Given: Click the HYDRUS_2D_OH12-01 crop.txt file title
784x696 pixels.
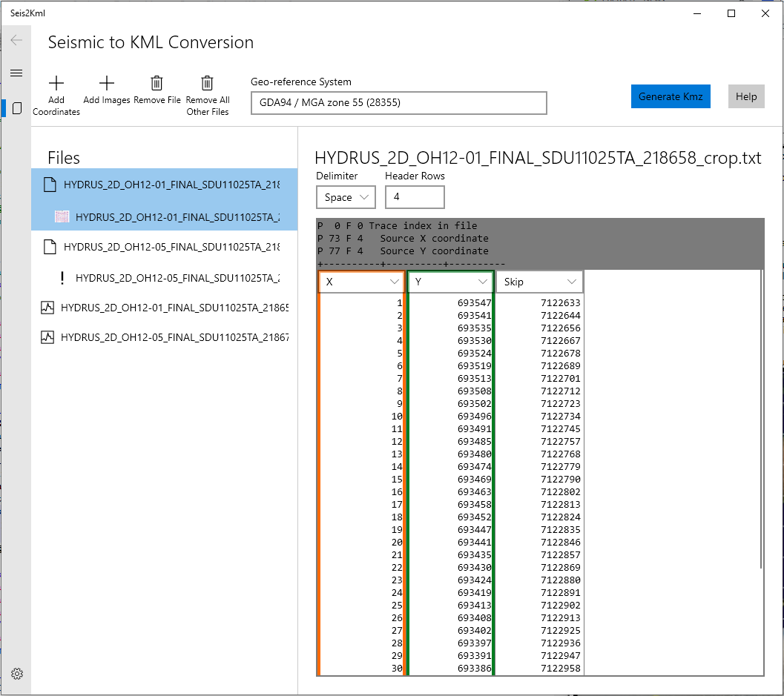Looking at the screenshot, I should (538, 158).
